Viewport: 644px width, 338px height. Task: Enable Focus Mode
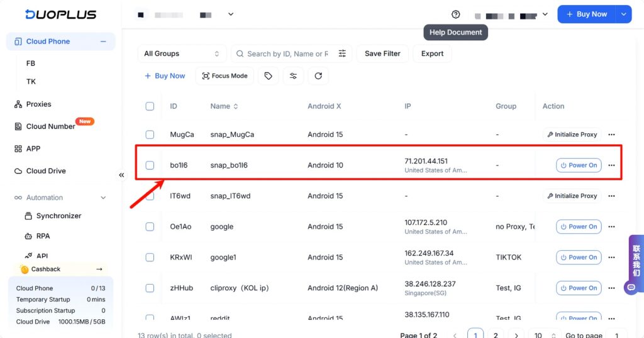225,76
